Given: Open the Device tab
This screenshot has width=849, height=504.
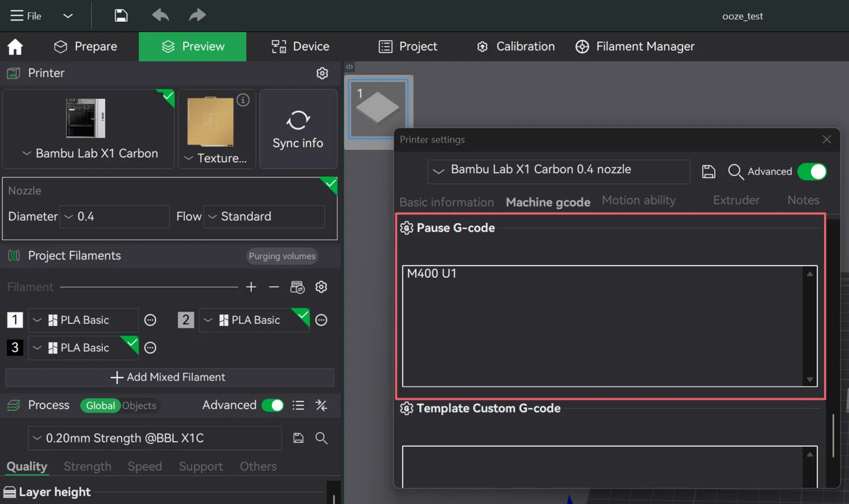Looking at the screenshot, I should 301,47.
